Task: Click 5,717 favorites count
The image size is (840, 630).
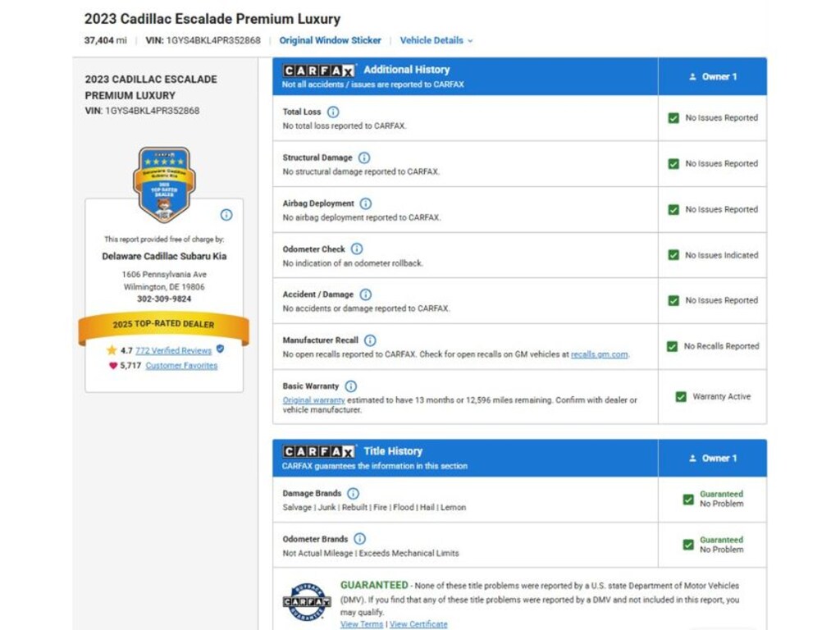Action: 130,365
